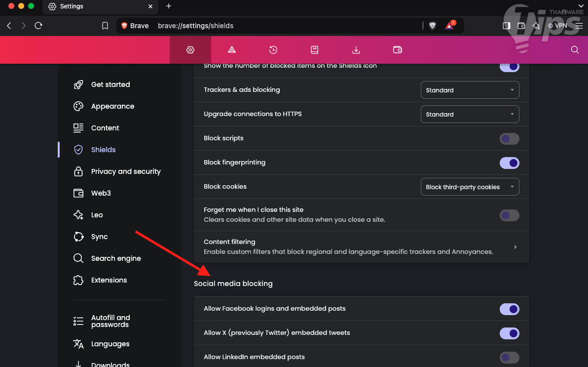Open the Block cookies dropdown
This screenshot has width=588, height=367.
[x=470, y=187]
